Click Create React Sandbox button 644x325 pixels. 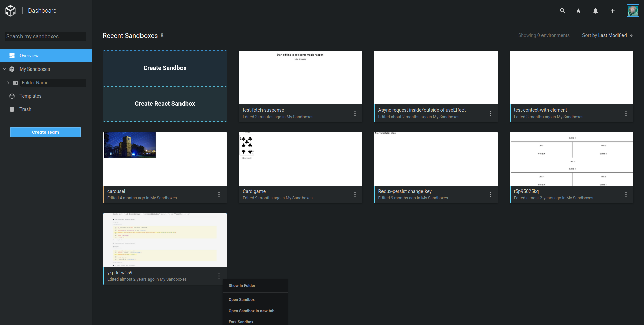[165, 104]
